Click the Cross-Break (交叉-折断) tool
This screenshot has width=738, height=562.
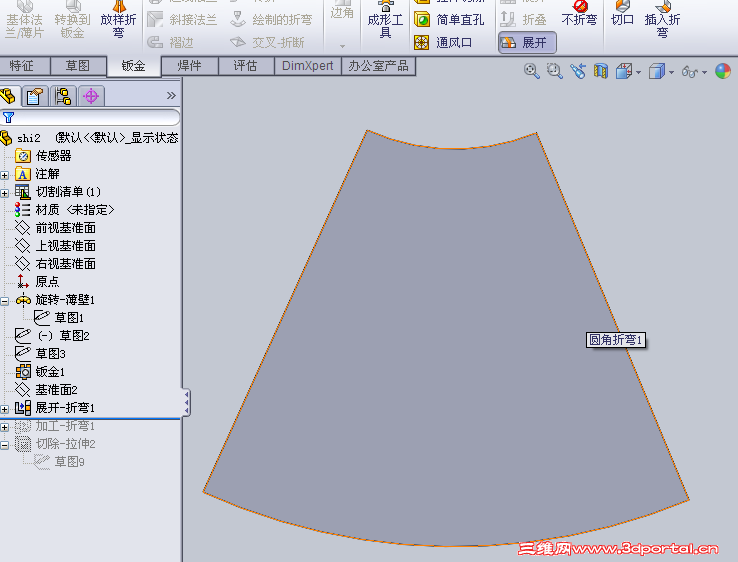[267, 42]
